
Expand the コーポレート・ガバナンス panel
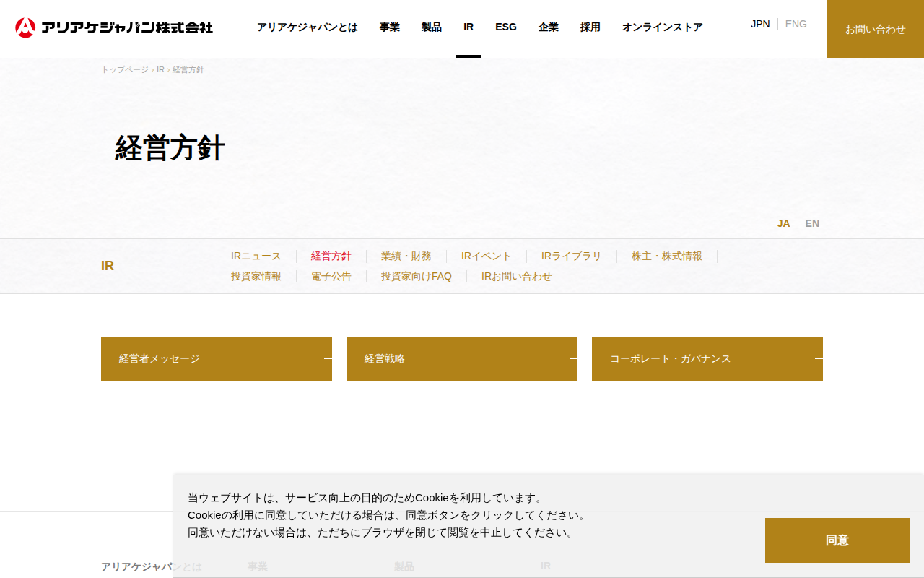tap(707, 358)
